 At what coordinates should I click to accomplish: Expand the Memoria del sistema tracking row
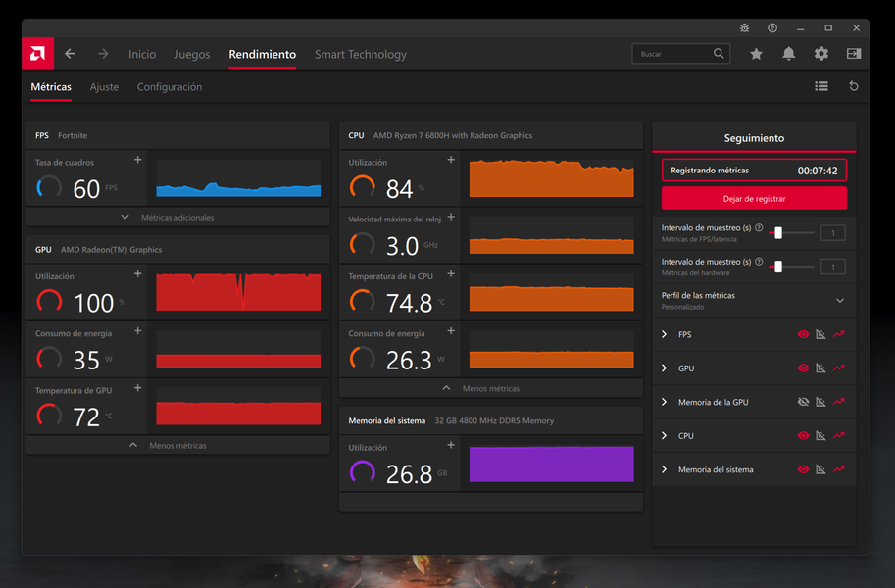(x=664, y=469)
